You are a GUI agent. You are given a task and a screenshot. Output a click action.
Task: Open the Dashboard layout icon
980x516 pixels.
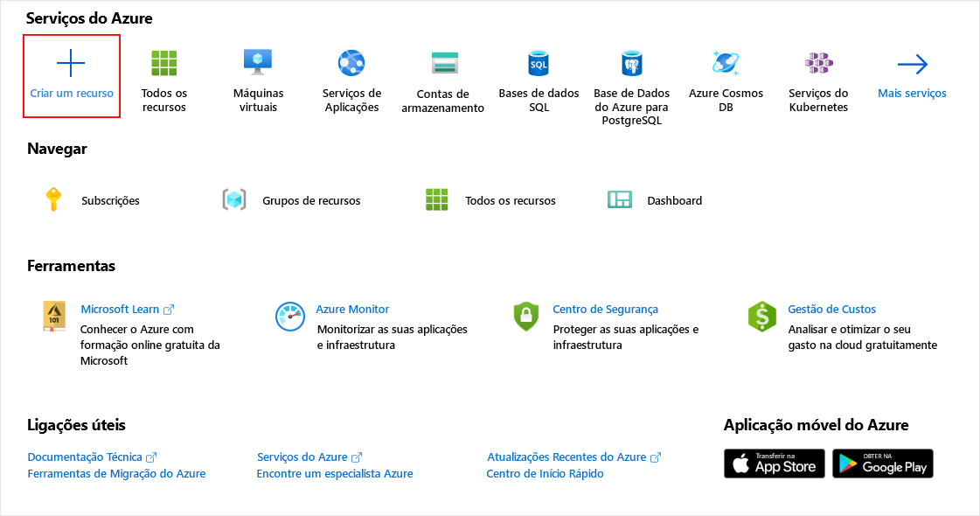point(620,199)
